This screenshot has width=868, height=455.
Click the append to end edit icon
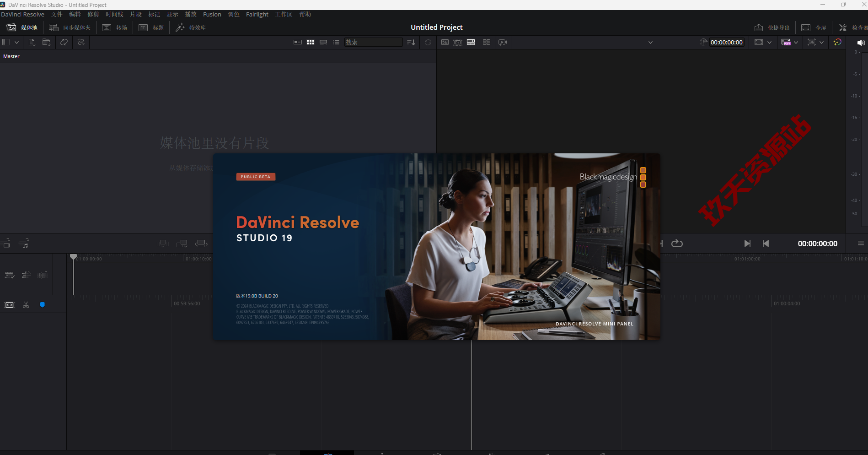(182, 244)
